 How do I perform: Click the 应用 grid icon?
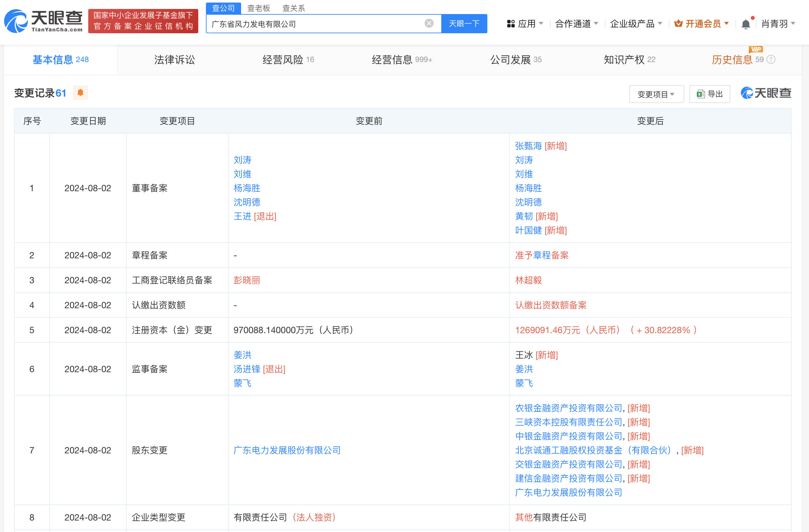[x=511, y=24]
